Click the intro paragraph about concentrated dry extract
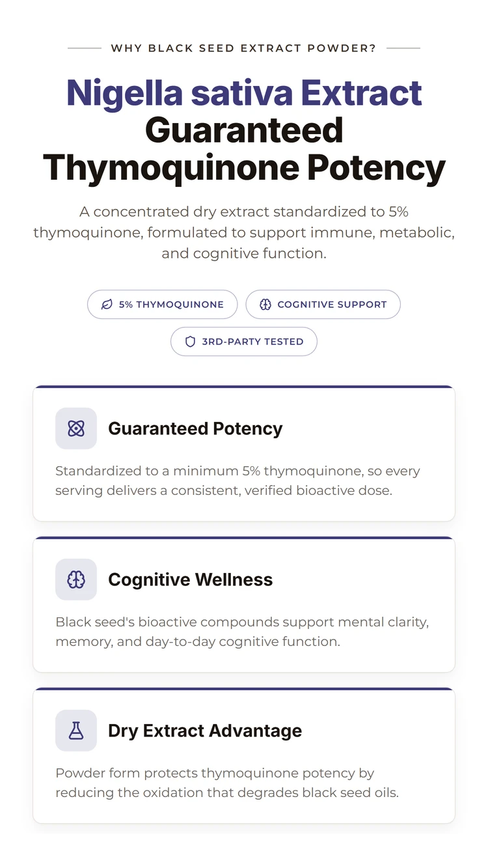 tap(244, 232)
